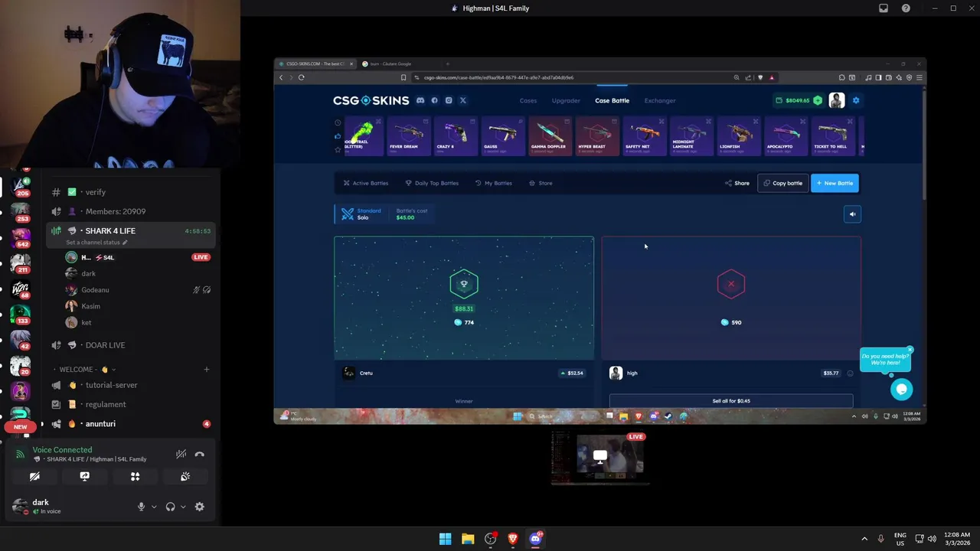Open Discord User Settings gear
This screenshot has width=980, height=551.
[x=200, y=507]
